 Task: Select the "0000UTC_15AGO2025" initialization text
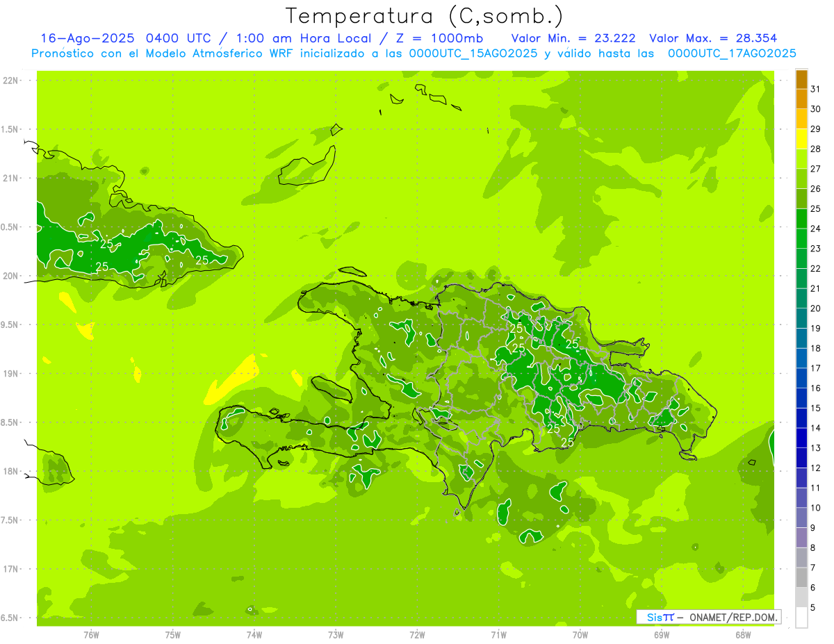click(x=473, y=53)
